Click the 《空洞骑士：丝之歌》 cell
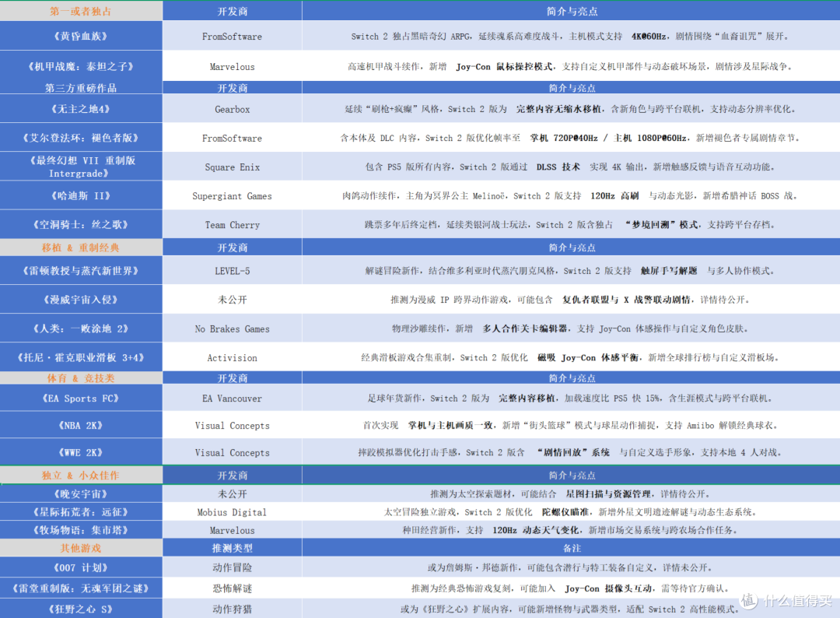 coord(81,225)
